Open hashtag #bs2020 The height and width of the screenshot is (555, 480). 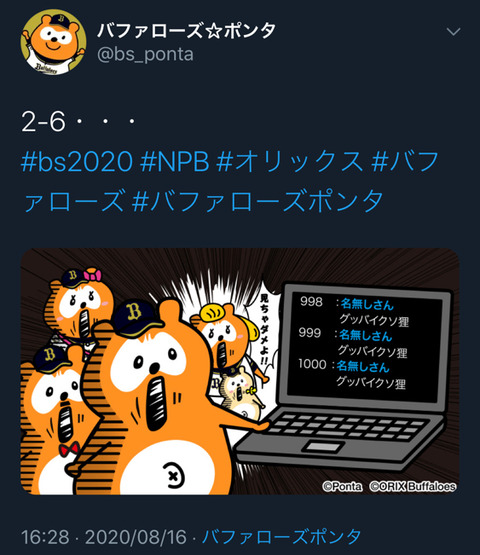point(77,161)
